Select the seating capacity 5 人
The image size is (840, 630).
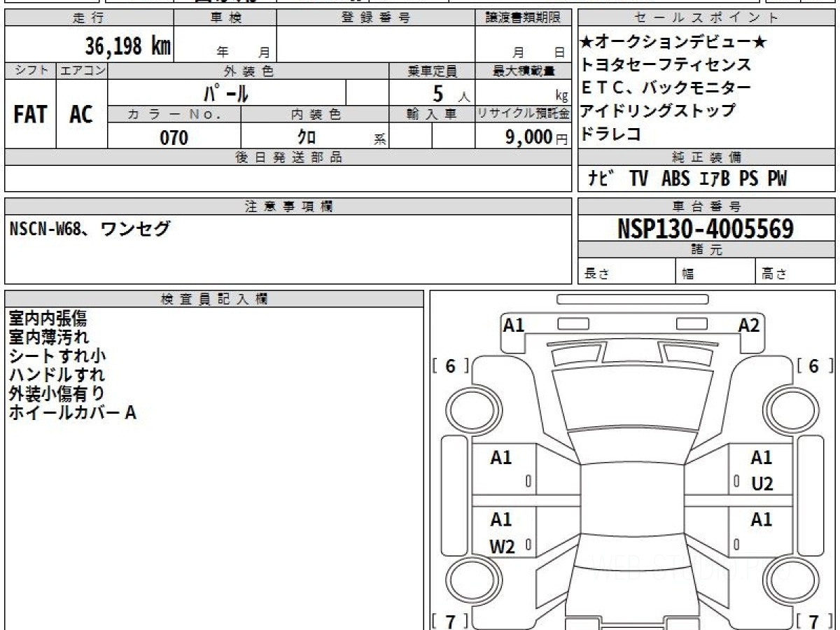[452, 92]
